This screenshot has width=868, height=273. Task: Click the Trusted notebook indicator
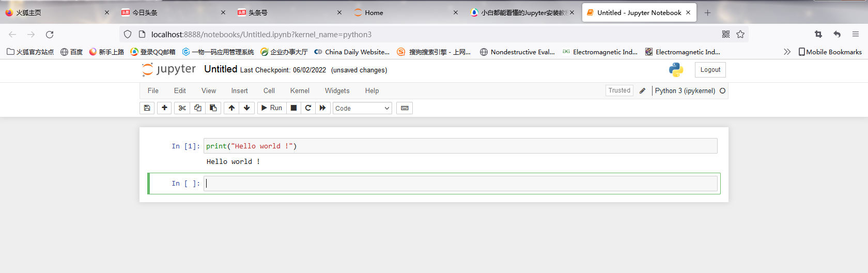tap(619, 90)
